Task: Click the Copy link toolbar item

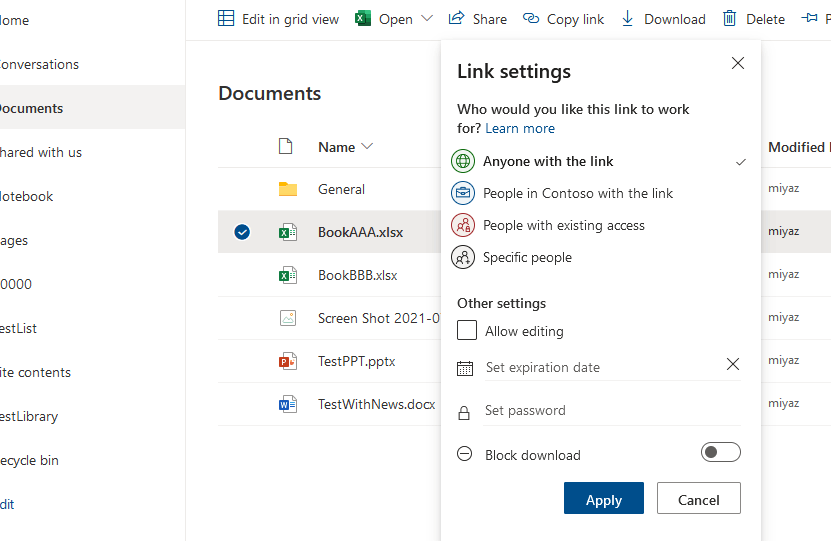Action: 563,19
